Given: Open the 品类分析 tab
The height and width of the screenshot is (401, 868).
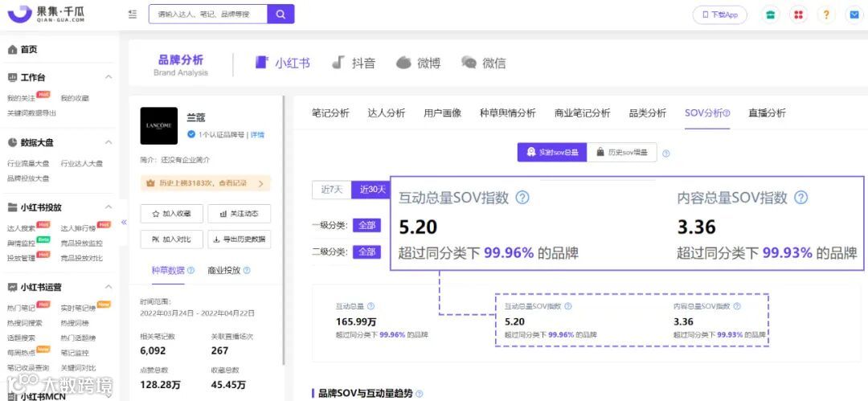Looking at the screenshot, I should coord(647,113).
